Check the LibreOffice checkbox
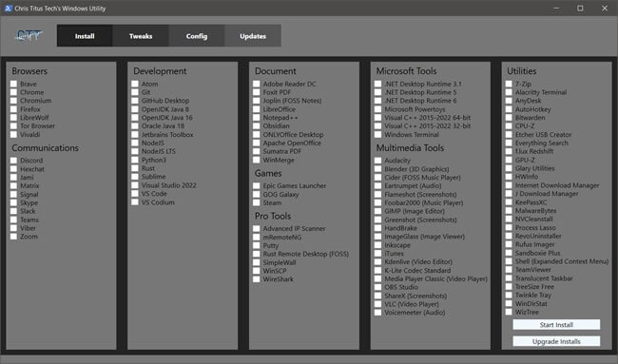The width and height of the screenshot is (618, 364). click(257, 109)
